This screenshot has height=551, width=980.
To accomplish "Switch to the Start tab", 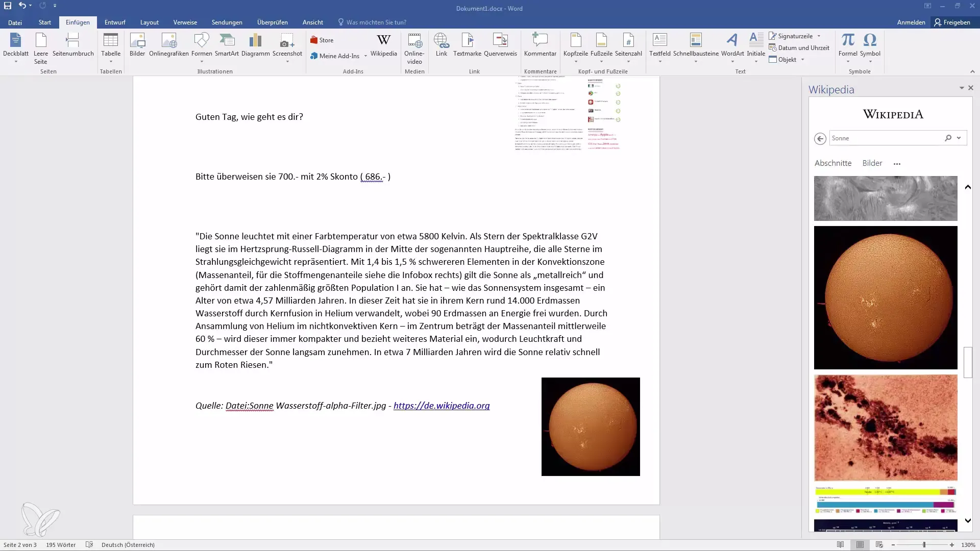I will (x=45, y=22).
